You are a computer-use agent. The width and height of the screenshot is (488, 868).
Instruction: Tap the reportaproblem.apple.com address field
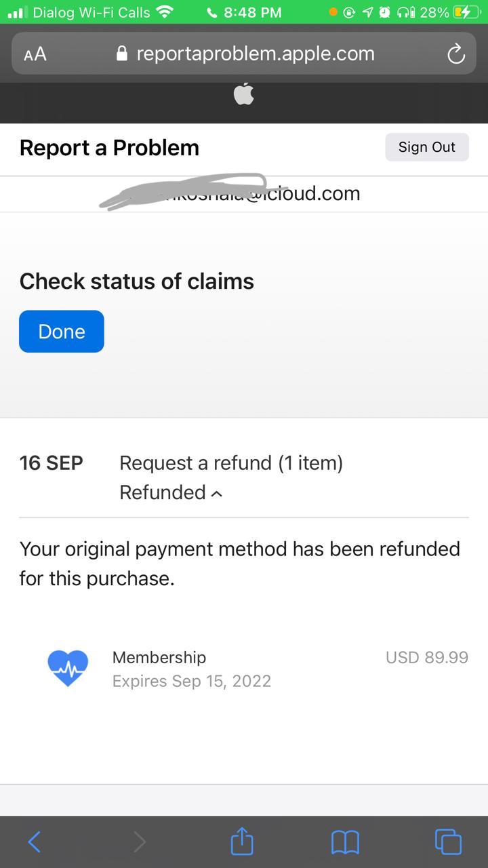coord(244,54)
